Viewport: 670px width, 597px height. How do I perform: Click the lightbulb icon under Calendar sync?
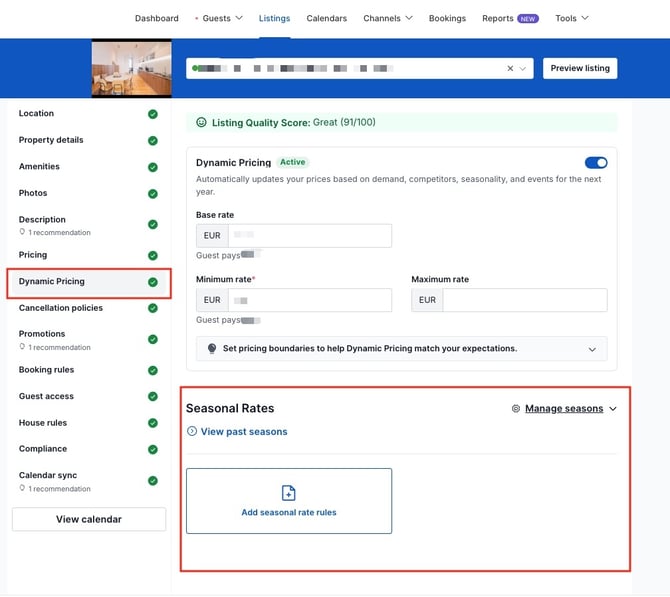pos(22,488)
